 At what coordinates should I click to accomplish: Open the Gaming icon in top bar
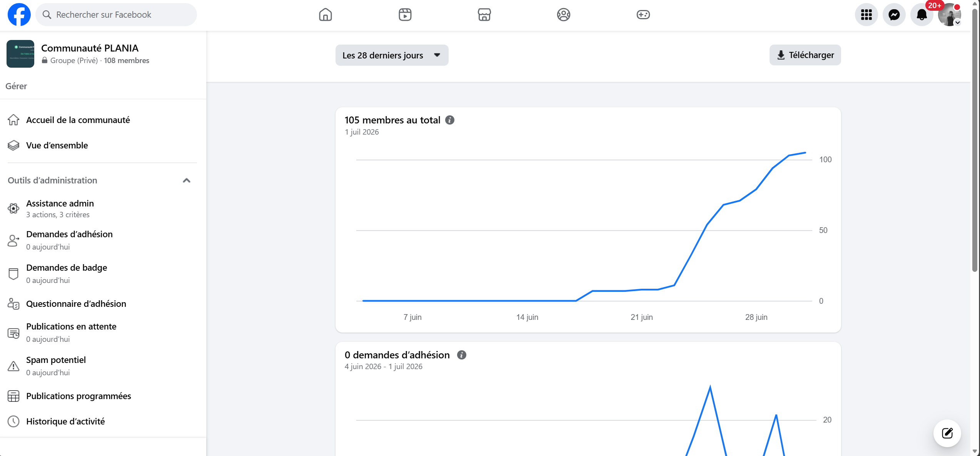(643, 15)
